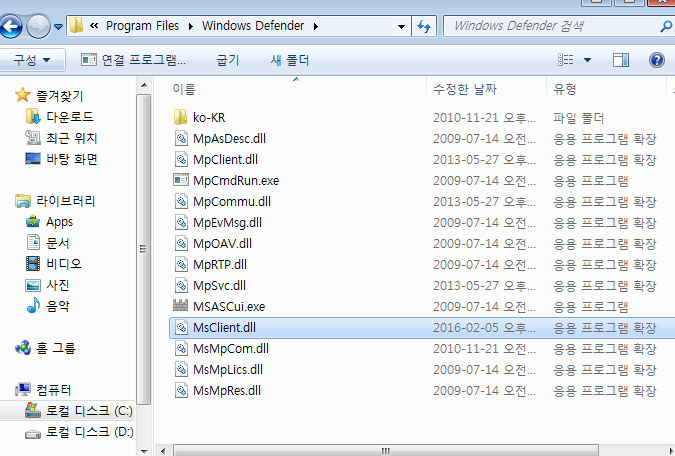Click the search magnifier icon
Screen dimensions: 675x456
(x=666, y=26)
